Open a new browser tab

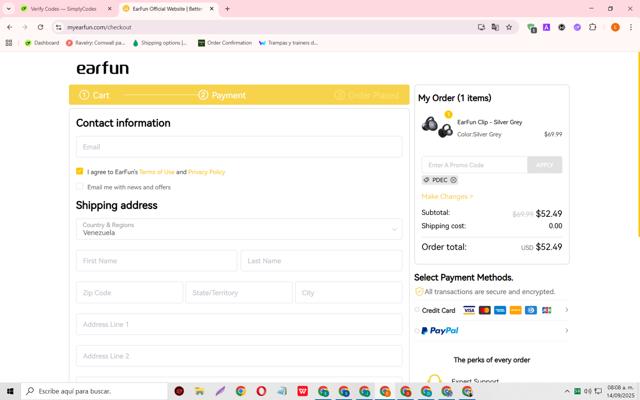click(x=227, y=9)
